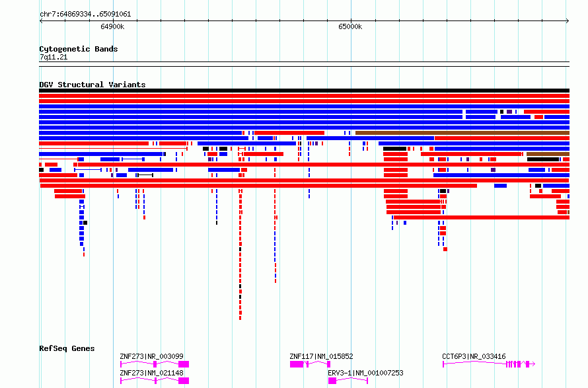Click the ZNF117|NM_015852 gene label
Image resolution: width=588 pixels, height=388 pixels.
pyautogui.click(x=321, y=356)
